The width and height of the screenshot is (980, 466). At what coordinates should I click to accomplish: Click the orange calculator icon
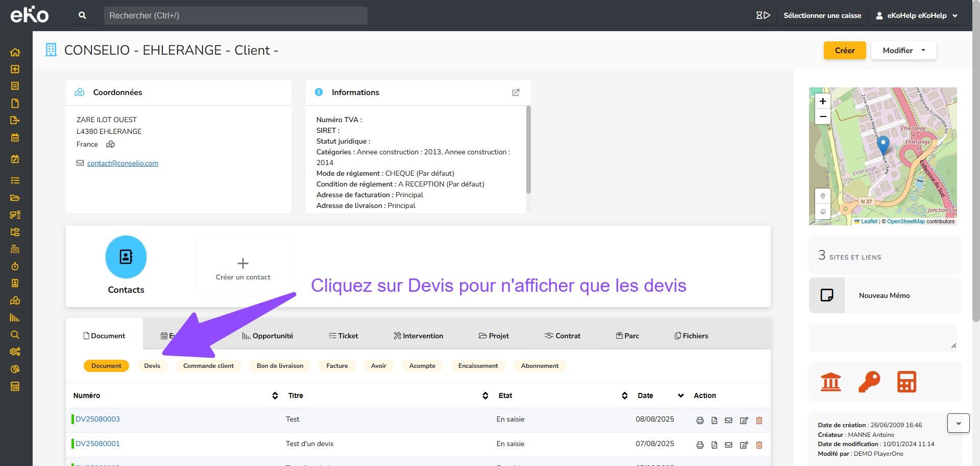(x=906, y=382)
